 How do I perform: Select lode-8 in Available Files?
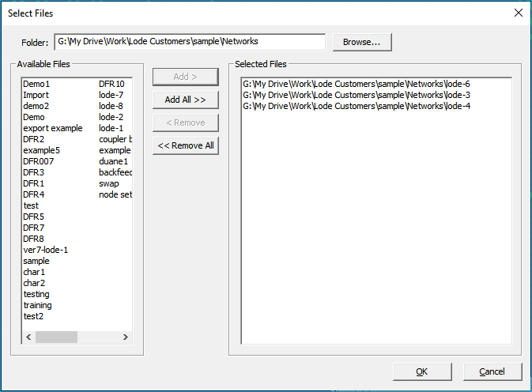point(111,106)
